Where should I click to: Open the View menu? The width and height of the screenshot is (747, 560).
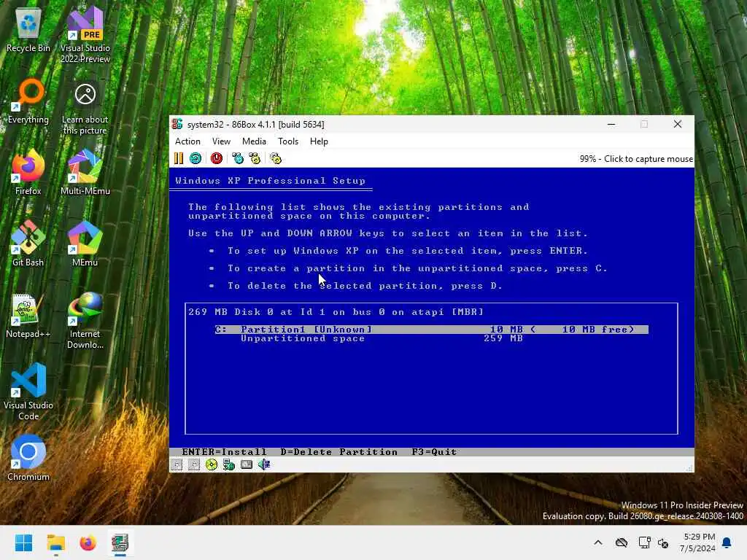coord(221,141)
